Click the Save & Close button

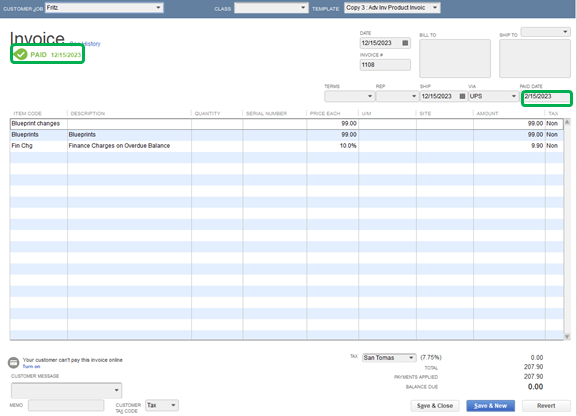click(x=435, y=406)
